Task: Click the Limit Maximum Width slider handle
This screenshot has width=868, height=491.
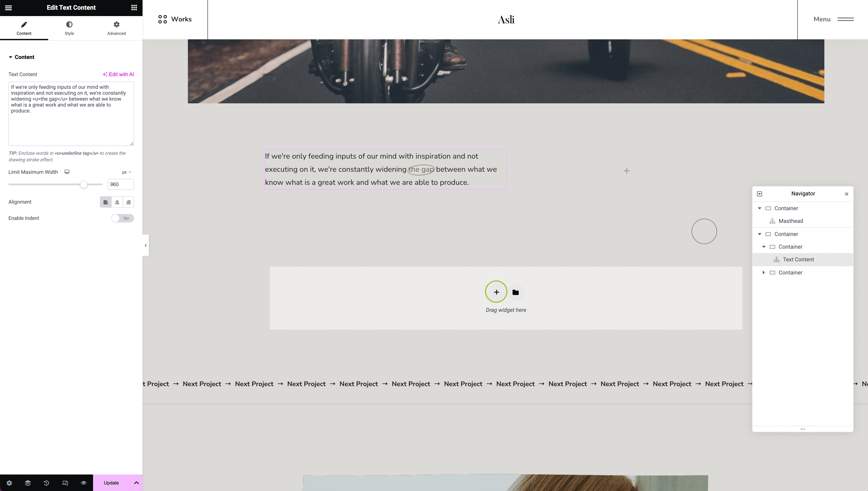Action: (84, 184)
